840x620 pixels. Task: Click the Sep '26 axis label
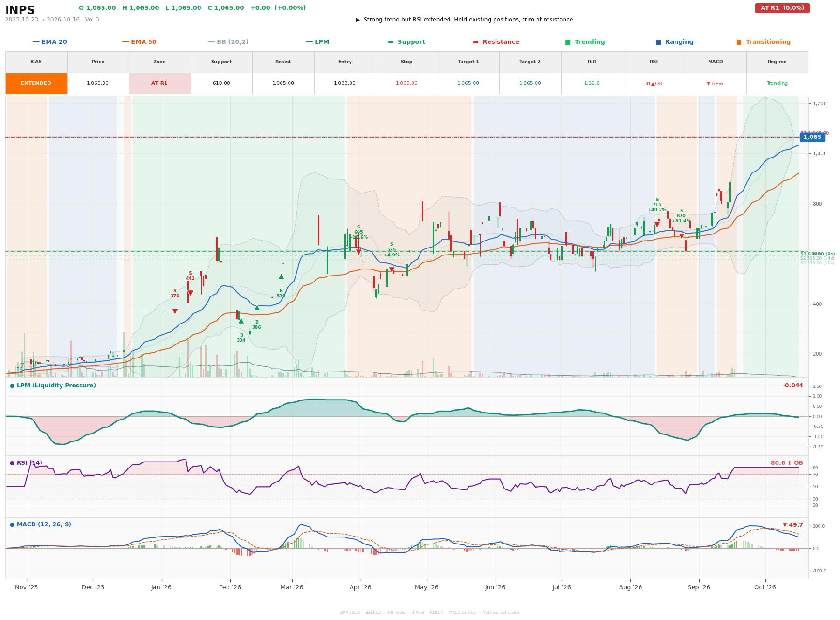tap(699, 587)
